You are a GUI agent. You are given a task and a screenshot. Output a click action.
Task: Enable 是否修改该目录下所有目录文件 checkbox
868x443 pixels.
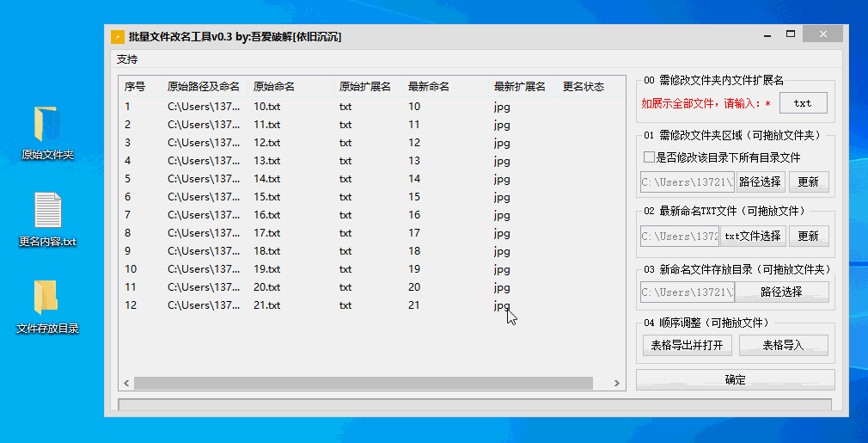[650, 157]
